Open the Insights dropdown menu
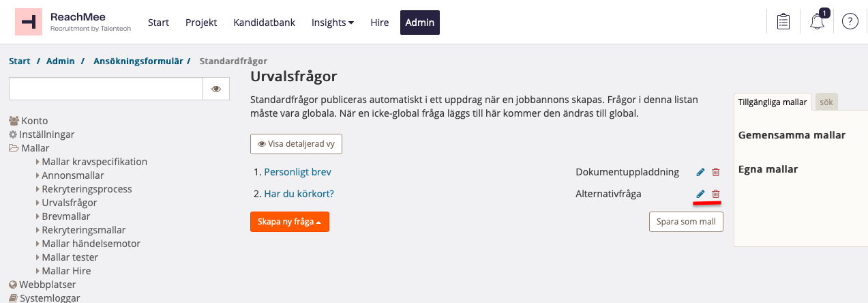The height and width of the screenshot is (303, 868). 333,23
